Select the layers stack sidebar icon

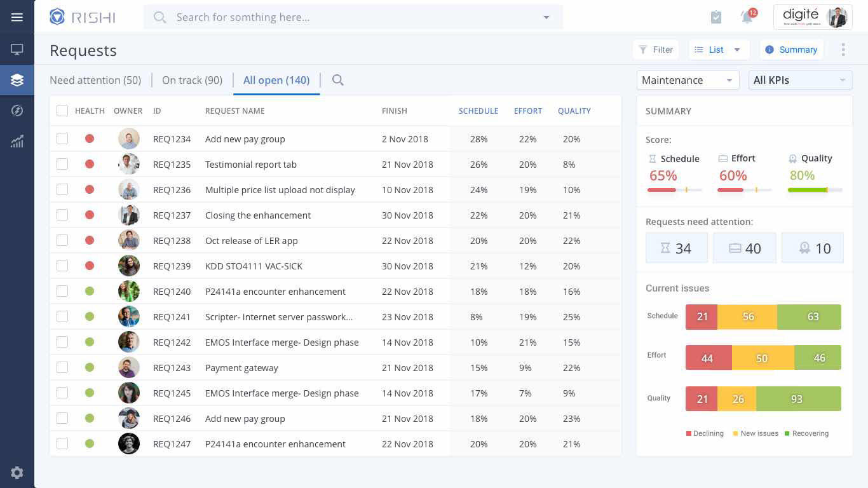(17, 80)
